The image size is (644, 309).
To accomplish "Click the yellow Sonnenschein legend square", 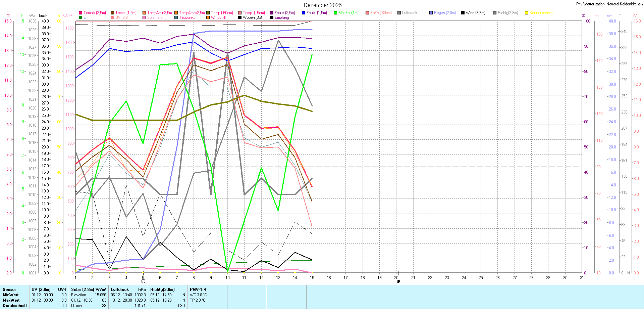I will [527, 13].
